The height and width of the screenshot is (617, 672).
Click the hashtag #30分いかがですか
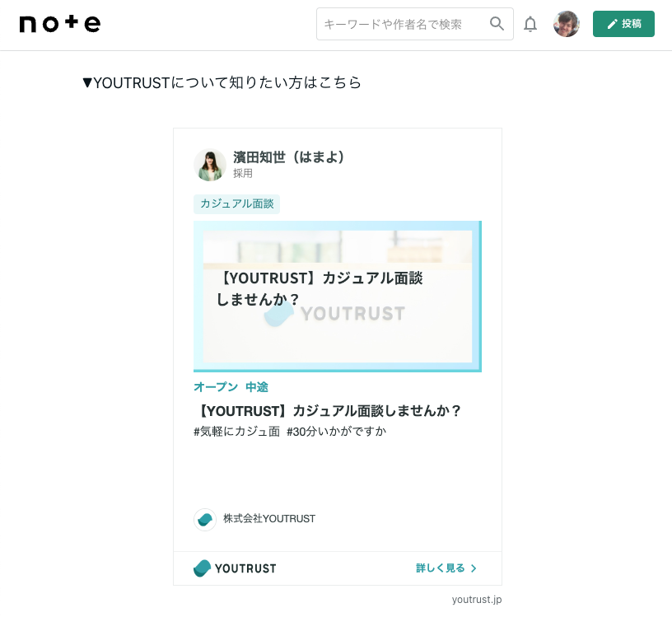pos(337,432)
